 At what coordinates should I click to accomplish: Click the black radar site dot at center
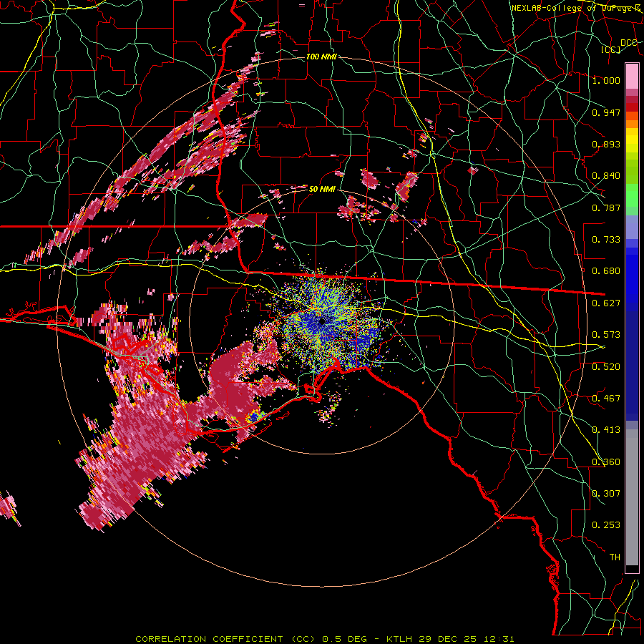(x=321, y=321)
